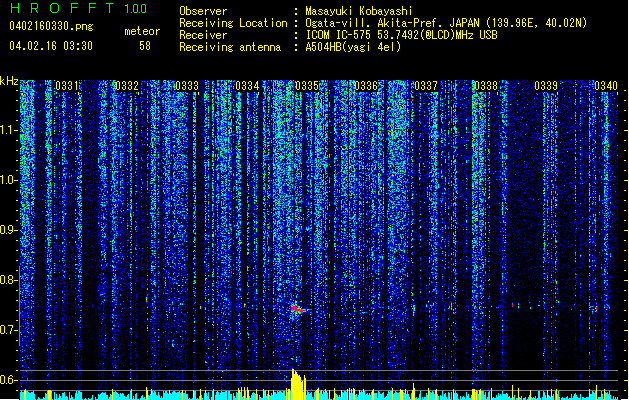
Task: Click the 1.0 kHz axis label
Action: tap(9, 180)
